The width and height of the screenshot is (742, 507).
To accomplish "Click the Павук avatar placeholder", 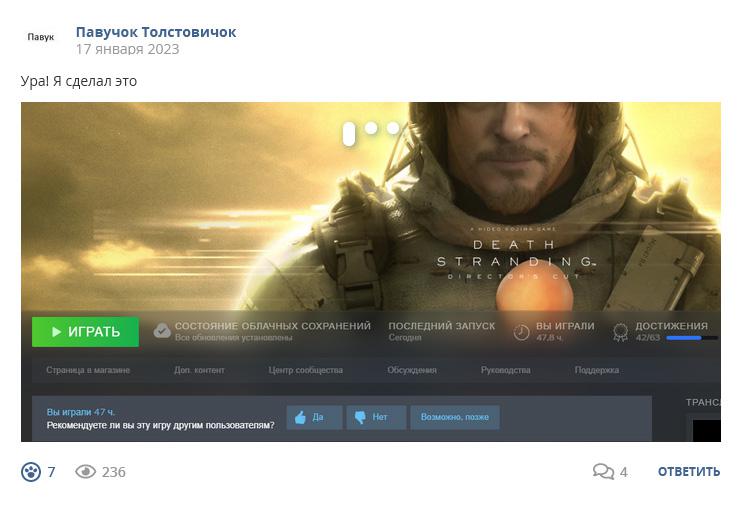I will coord(41,37).
